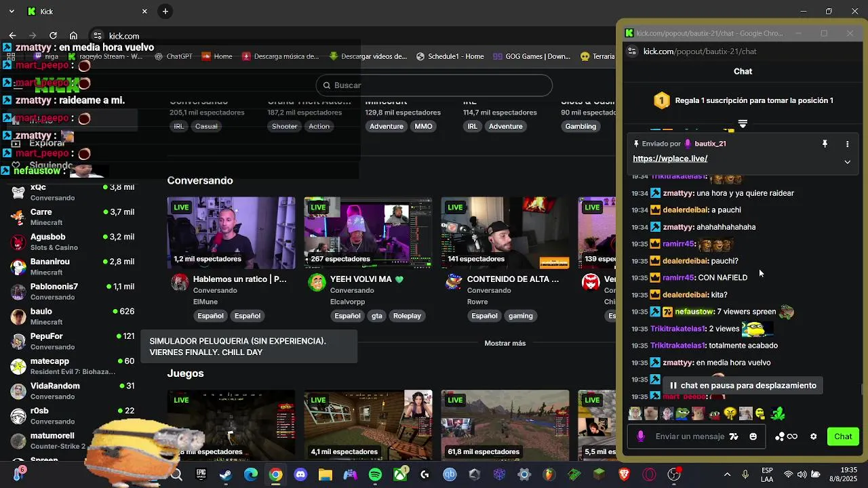Send message with green Chat button

(x=843, y=436)
